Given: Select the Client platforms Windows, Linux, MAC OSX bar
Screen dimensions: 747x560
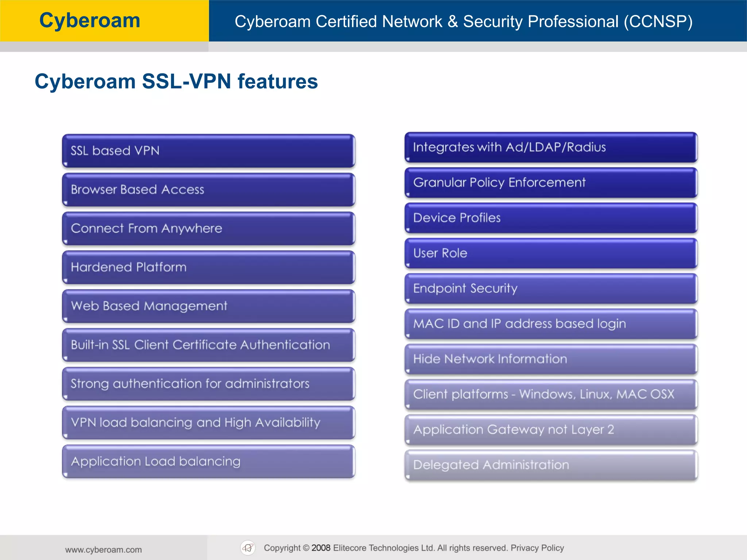Looking at the screenshot, I should pyautogui.click(x=551, y=394).
